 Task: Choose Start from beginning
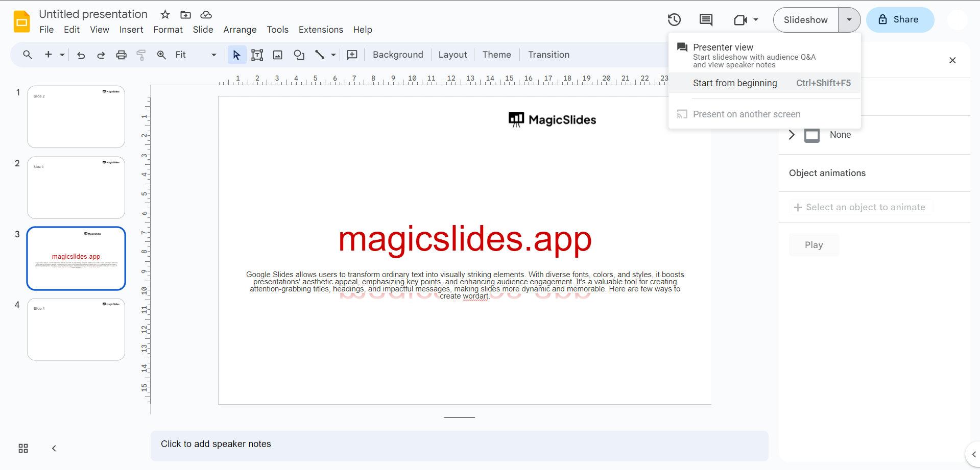[x=764, y=83]
